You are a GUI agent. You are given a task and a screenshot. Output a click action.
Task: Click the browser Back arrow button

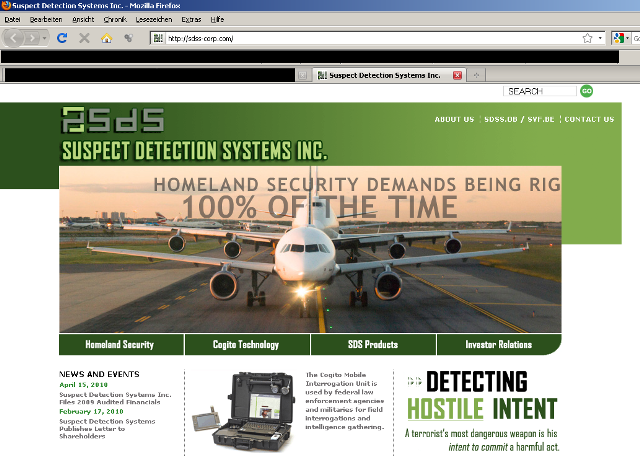coord(14,38)
